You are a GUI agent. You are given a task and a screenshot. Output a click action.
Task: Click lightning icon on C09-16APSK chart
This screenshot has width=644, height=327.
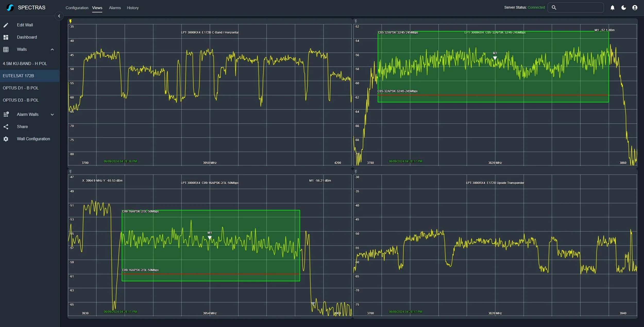pos(70,172)
